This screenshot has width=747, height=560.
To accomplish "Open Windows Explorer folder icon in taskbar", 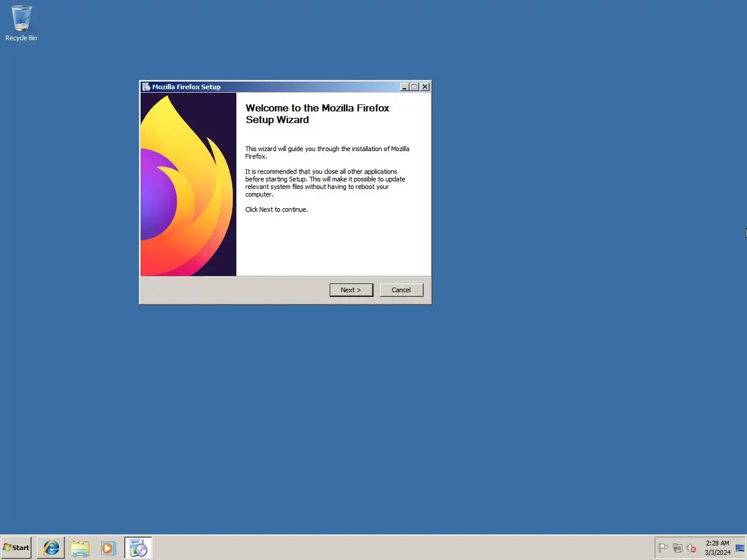I will tap(80, 548).
